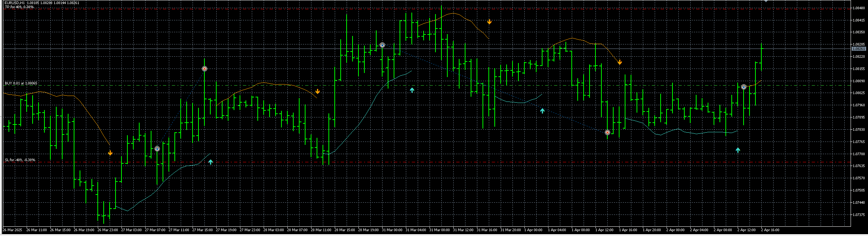Click the 1.07440 price scale label
The image size is (868, 236).
click(859, 203)
